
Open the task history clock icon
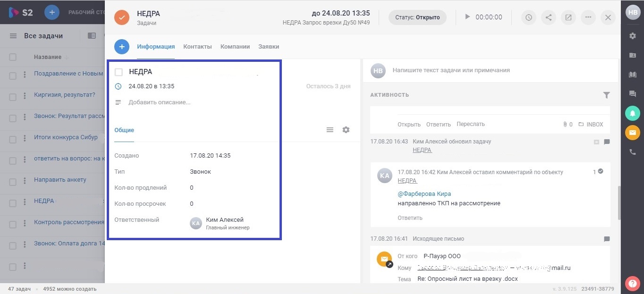point(528,17)
